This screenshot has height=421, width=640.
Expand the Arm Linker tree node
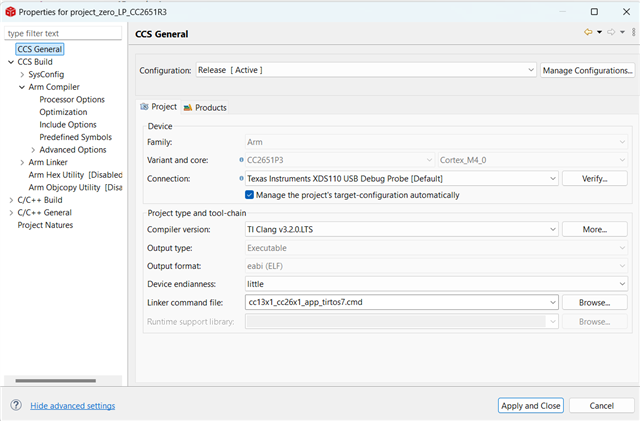coord(22,163)
